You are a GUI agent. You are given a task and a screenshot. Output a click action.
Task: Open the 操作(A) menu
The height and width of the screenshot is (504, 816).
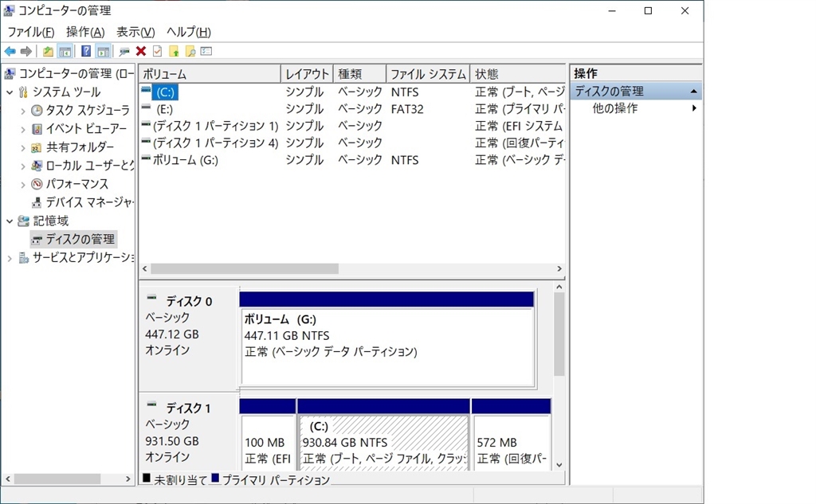tap(85, 33)
